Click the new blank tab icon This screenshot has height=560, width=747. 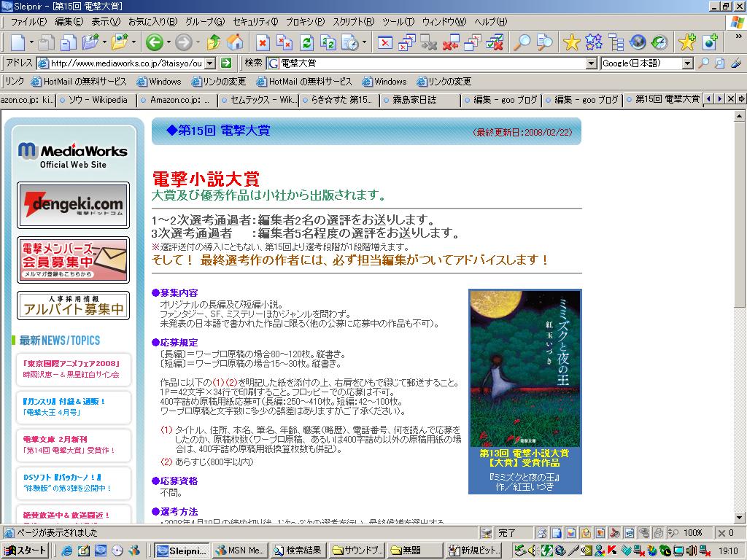pyautogui.click(x=18, y=42)
